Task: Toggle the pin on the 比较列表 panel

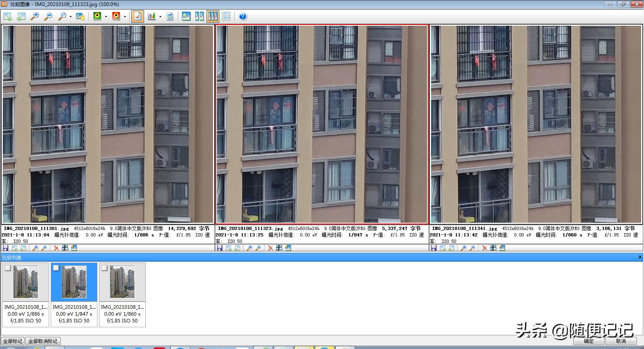Action: pos(640,257)
